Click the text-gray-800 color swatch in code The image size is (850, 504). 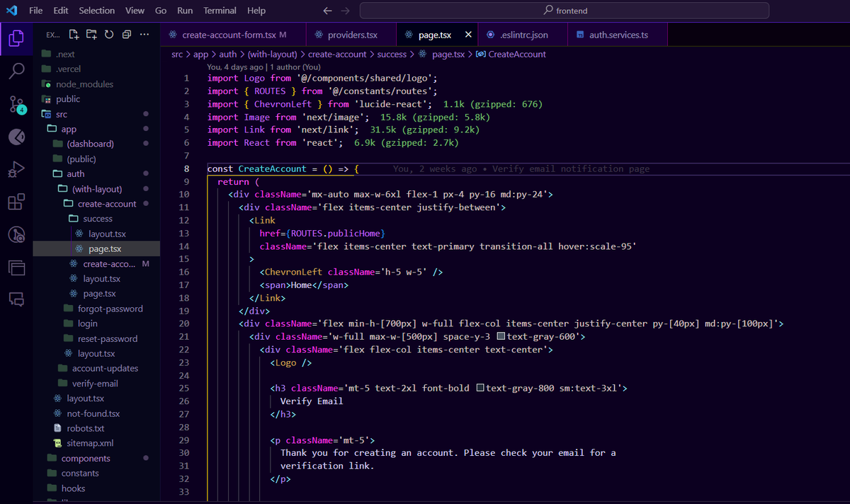480,388
